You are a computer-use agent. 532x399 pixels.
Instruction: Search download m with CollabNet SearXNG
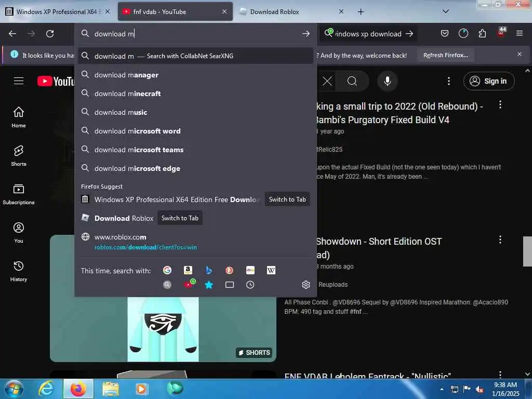coord(195,56)
